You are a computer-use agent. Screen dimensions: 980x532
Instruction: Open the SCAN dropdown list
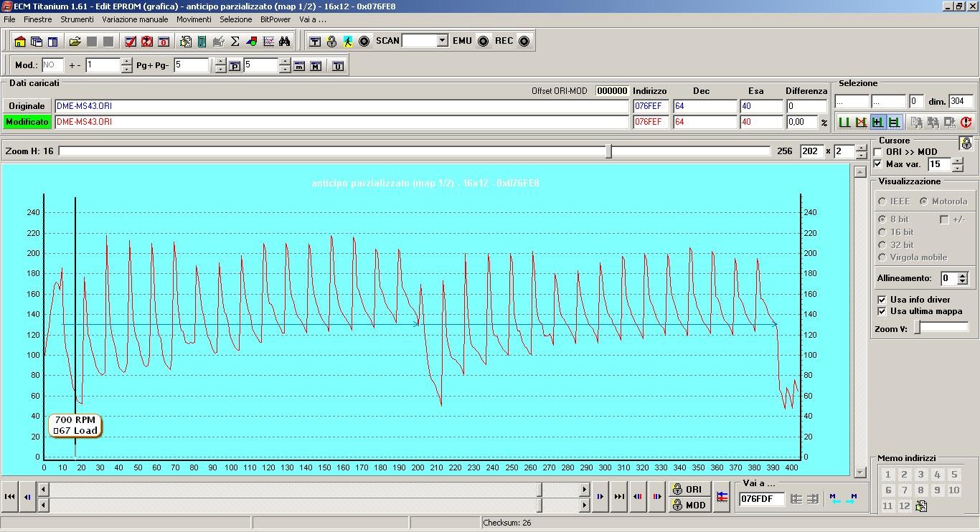(x=442, y=41)
